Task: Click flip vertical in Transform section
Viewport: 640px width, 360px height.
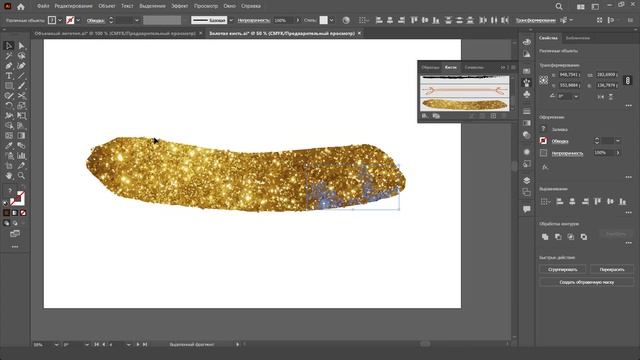Action: tap(611, 97)
